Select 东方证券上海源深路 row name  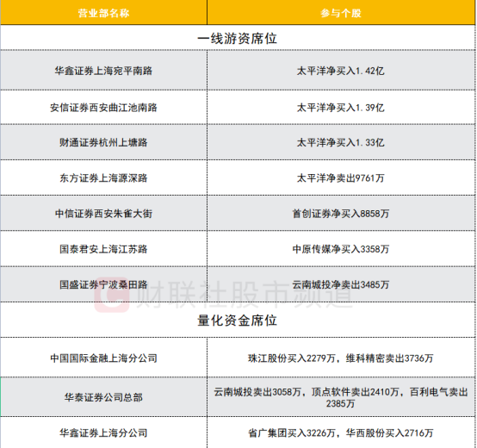(103, 177)
